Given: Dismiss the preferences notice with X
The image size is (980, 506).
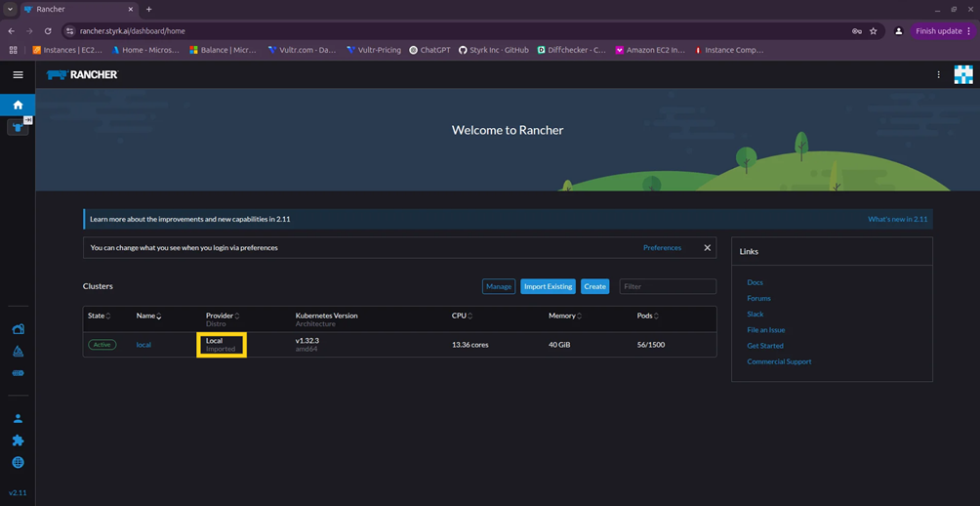Looking at the screenshot, I should pos(708,248).
